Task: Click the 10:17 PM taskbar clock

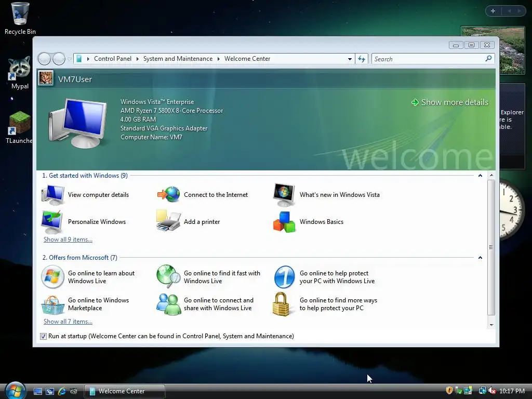Action: click(512, 391)
